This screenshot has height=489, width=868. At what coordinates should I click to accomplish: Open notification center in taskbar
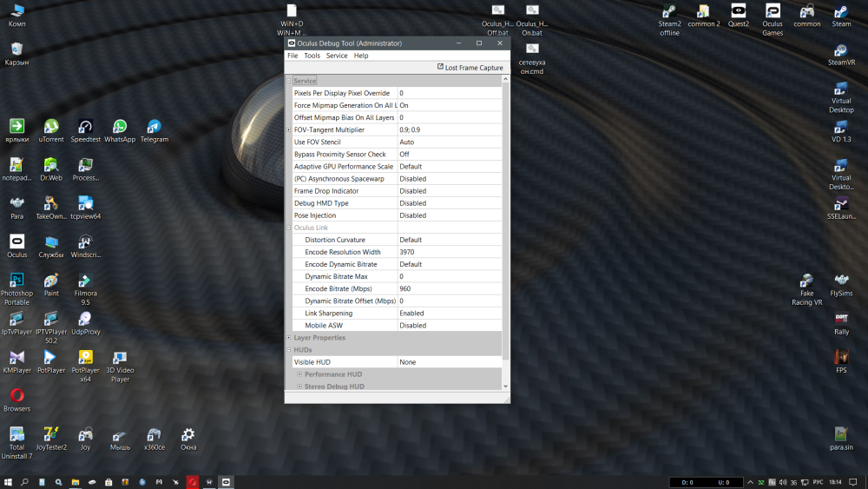852,482
